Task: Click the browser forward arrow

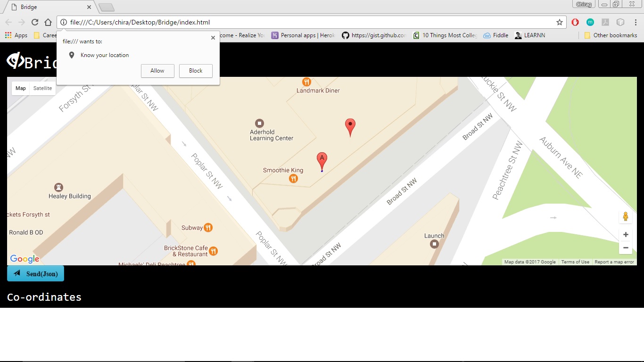Action: 22,22
